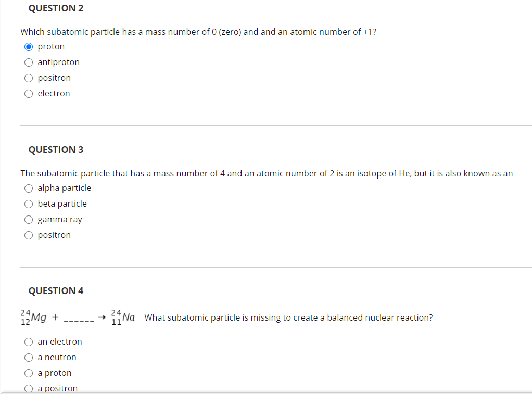Select the 'an electron' option
The height and width of the screenshot is (394, 532).
point(29,341)
